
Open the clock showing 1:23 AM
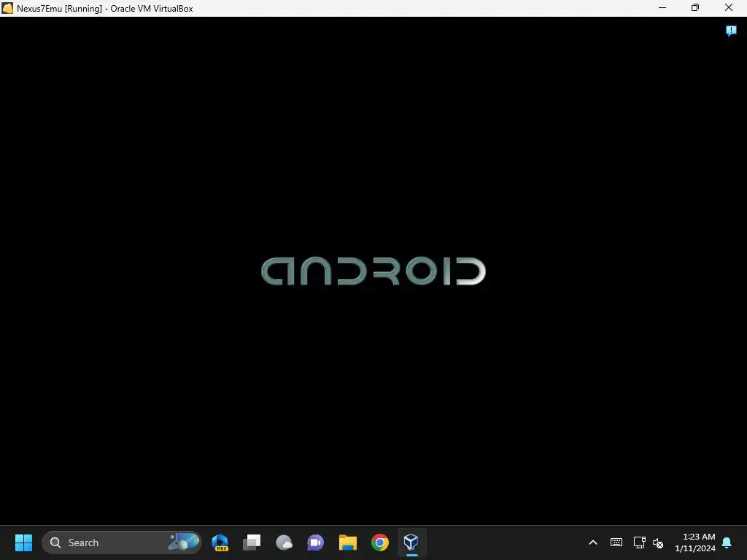point(695,542)
